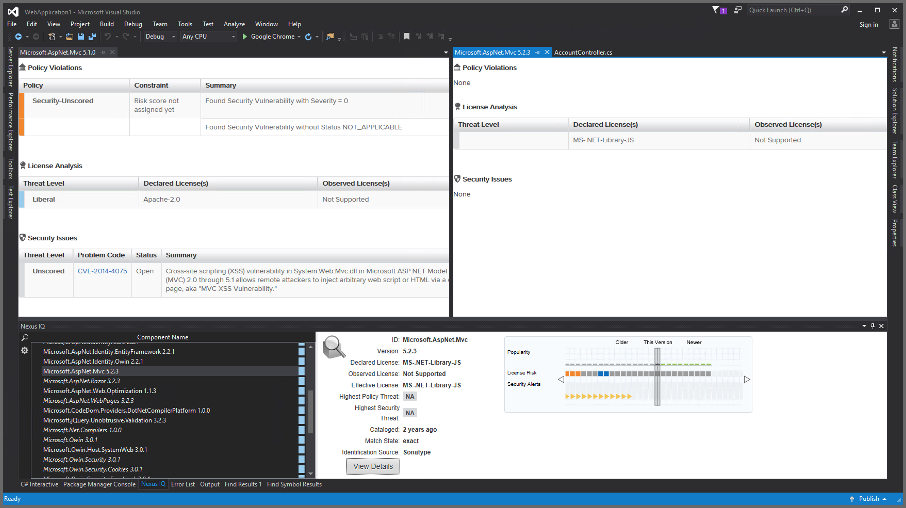The height and width of the screenshot is (508, 906).
Task: Click the Find in Files toolbar icon
Action: pyautogui.click(x=330, y=36)
